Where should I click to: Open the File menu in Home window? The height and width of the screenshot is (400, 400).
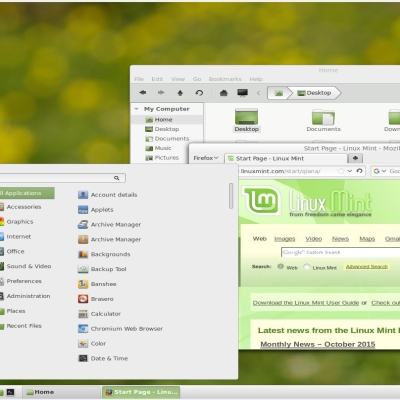point(139,79)
